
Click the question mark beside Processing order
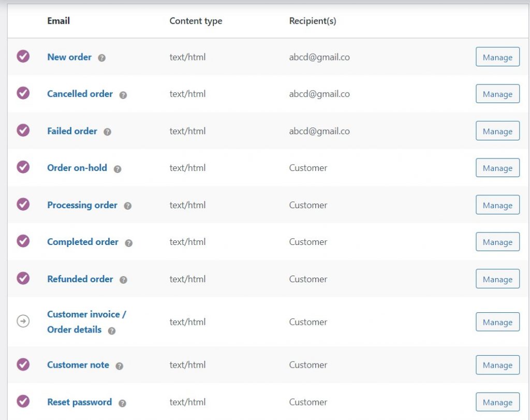[x=127, y=206]
